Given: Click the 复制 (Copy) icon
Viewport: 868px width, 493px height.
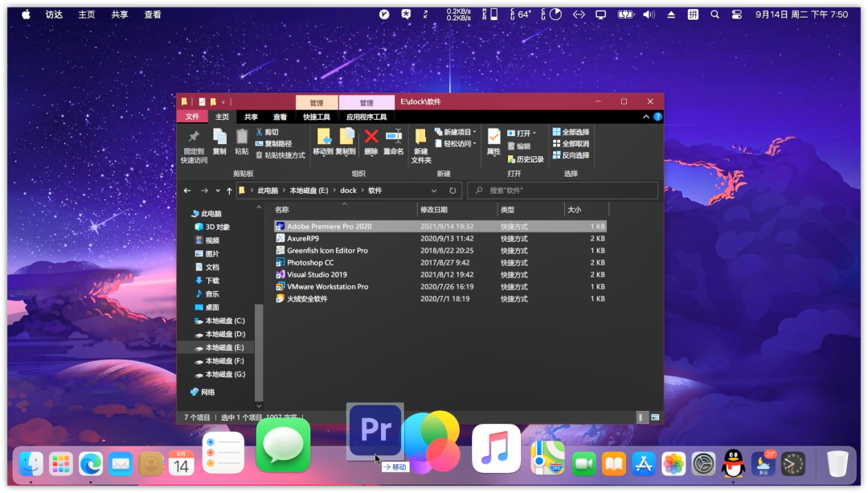Looking at the screenshot, I should pyautogui.click(x=219, y=137).
